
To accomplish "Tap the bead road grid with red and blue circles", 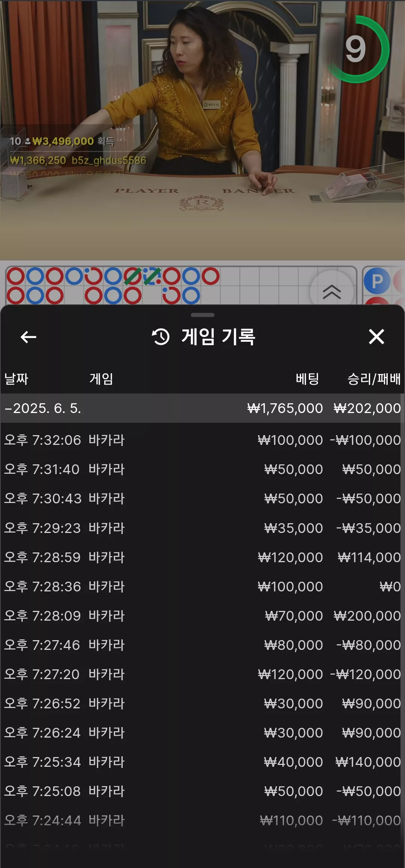I will [x=181, y=286].
